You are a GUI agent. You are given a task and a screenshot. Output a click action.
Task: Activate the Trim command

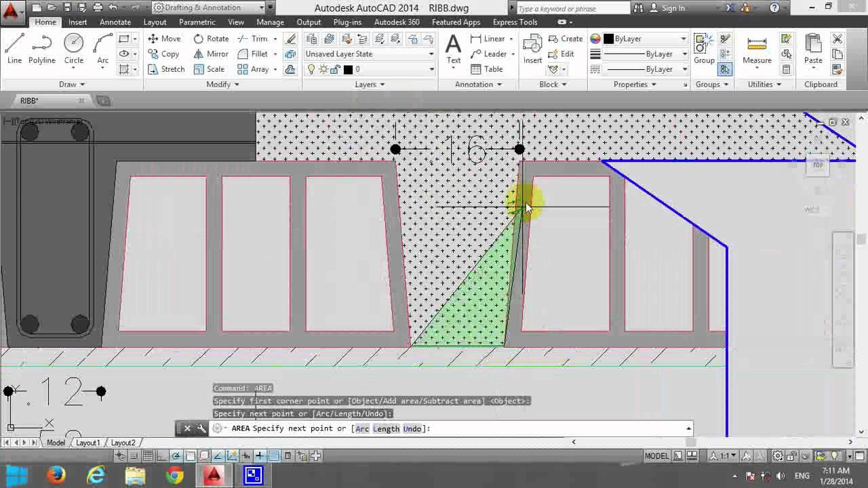point(254,39)
